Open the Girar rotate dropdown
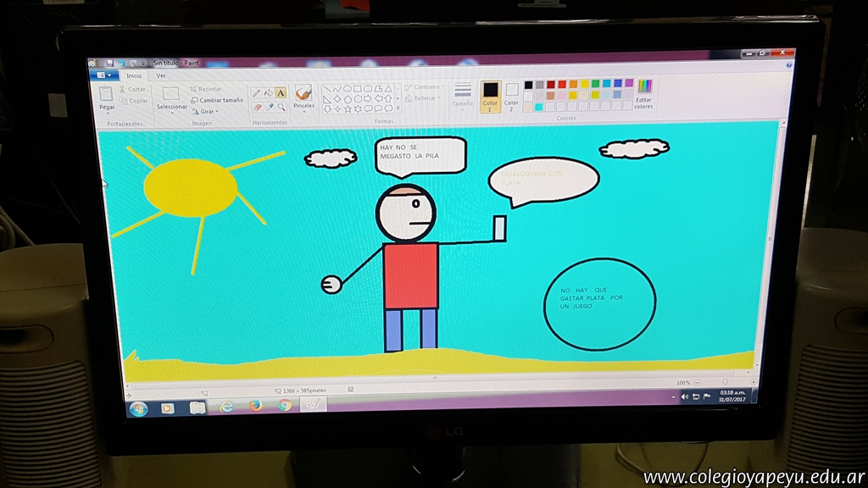The width and height of the screenshot is (868, 488). point(205,111)
